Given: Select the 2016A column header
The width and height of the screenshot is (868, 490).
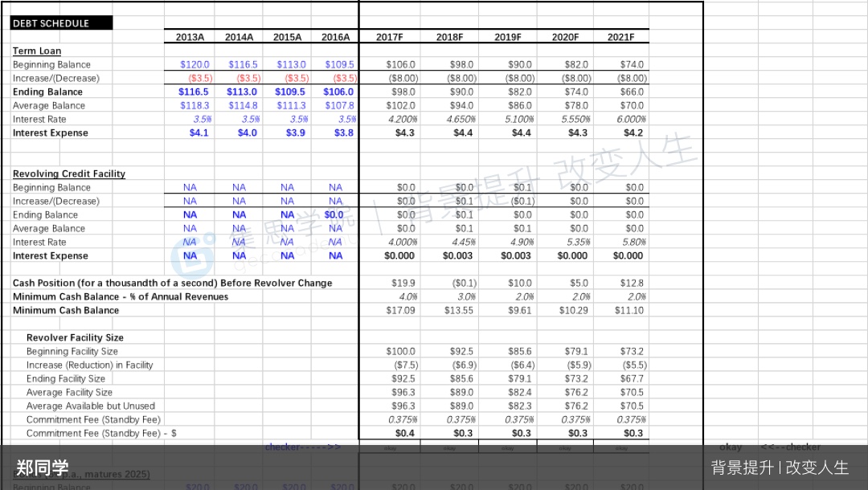Looking at the screenshot, I should click(335, 37).
